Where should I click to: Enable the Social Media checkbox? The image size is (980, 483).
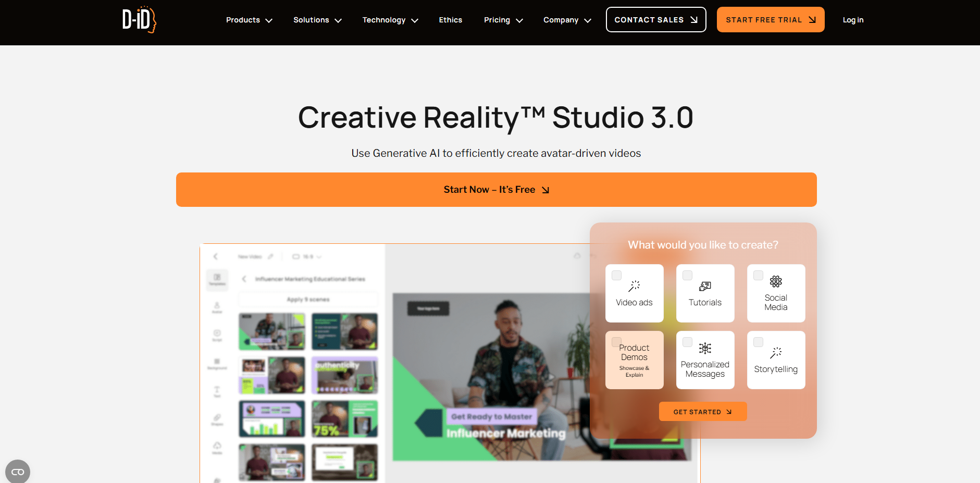[758, 275]
